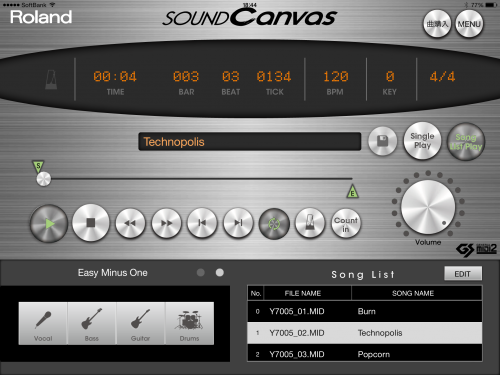Switch to second page dot of Easy Minus One

tap(220, 273)
